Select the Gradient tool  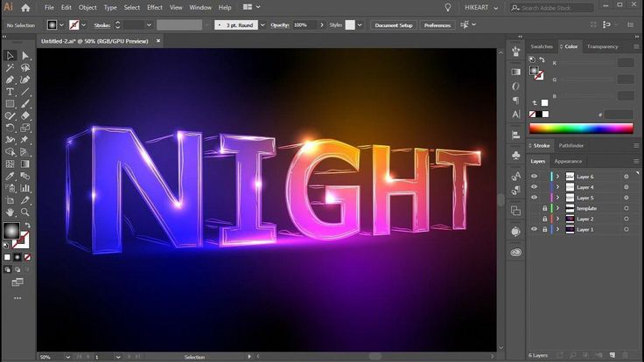[25, 164]
